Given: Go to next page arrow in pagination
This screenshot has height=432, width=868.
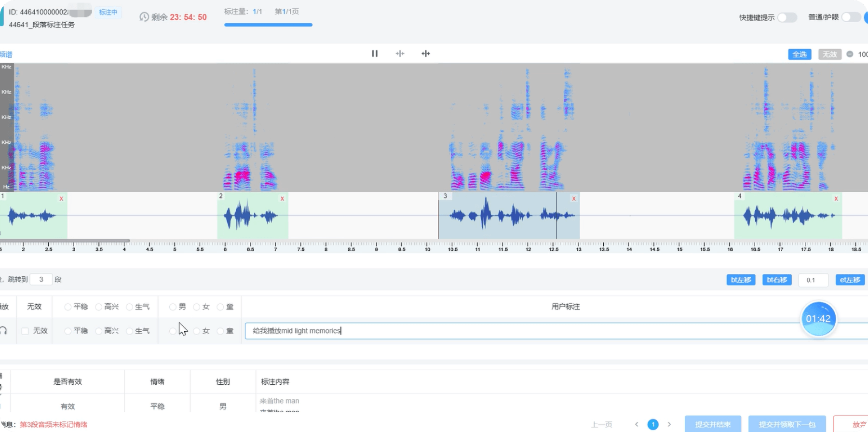Looking at the screenshot, I should pyautogui.click(x=669, y=424).
